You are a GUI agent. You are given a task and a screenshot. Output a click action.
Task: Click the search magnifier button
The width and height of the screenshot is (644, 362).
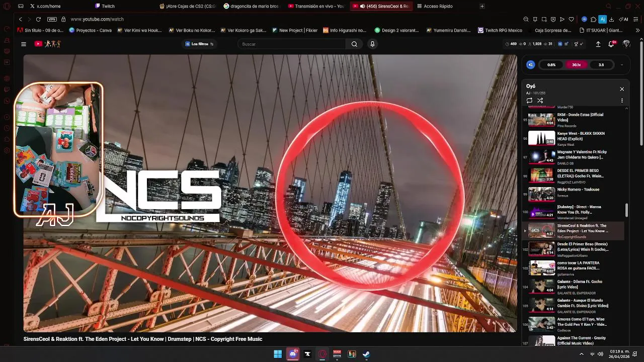354,44
